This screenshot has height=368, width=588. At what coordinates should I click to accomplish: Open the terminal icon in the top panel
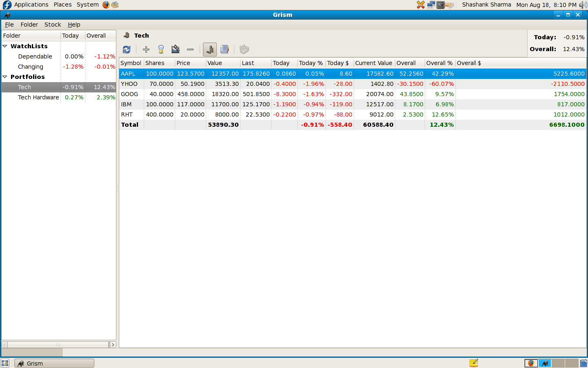441,4
